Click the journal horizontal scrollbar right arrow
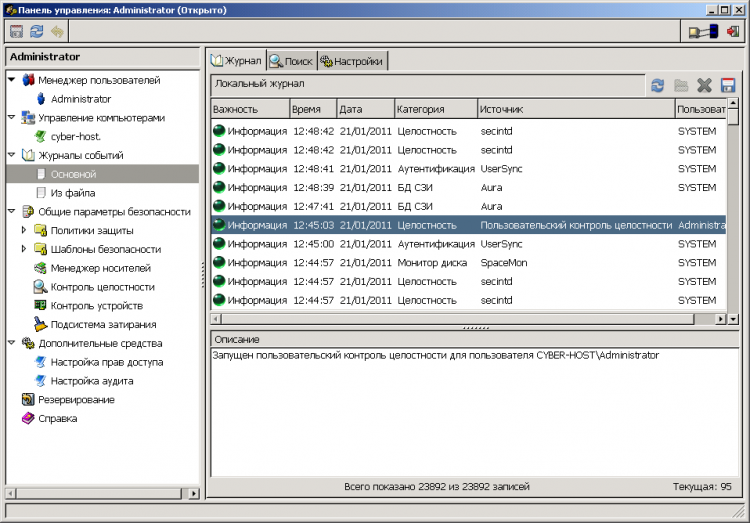The width and height of the screenshot is (750, 523). point(721,319)
